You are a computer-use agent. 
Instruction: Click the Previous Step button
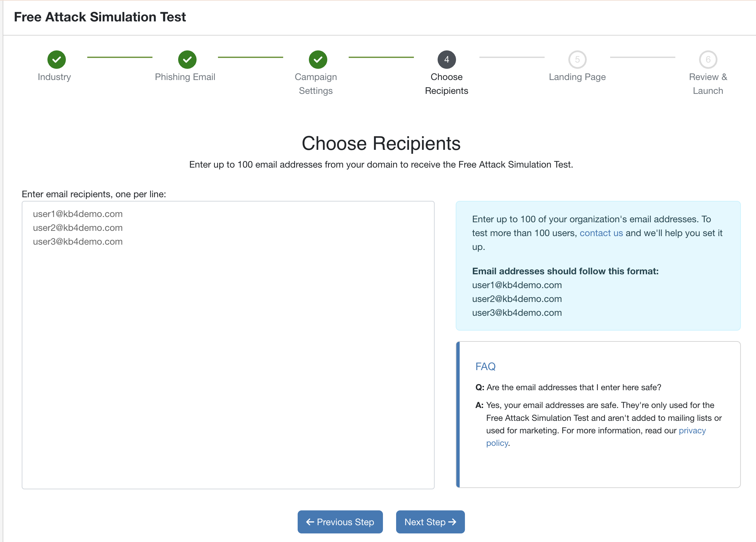tap(340, 522)
